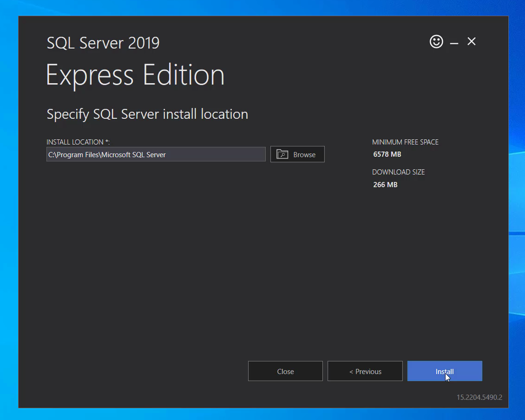This screenshot has width=525, height=420.
Task: Click 'Specify SQL Server install location' heading
Action: tap(147, 114)
